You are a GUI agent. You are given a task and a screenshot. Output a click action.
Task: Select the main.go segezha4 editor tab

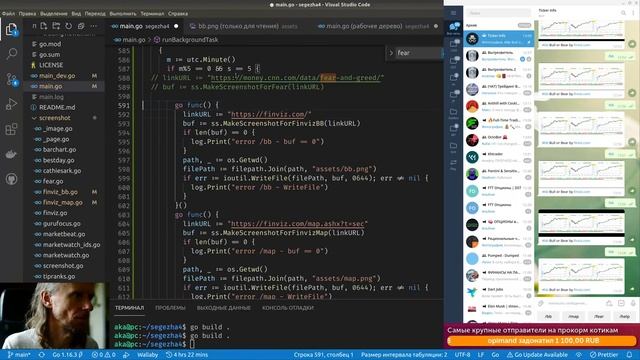(x=145, y=26)
